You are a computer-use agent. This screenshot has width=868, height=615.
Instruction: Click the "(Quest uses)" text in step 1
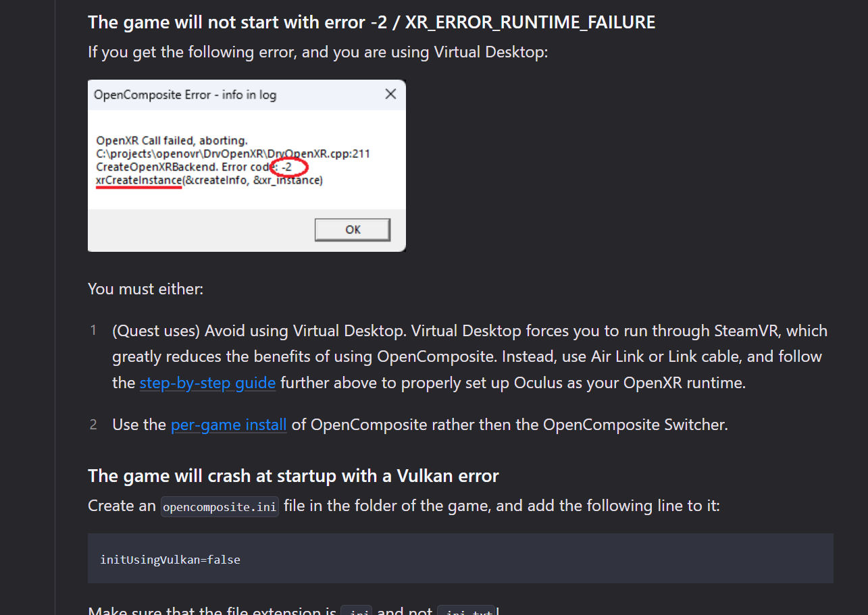pyautogui.click(x=155, y=331)
